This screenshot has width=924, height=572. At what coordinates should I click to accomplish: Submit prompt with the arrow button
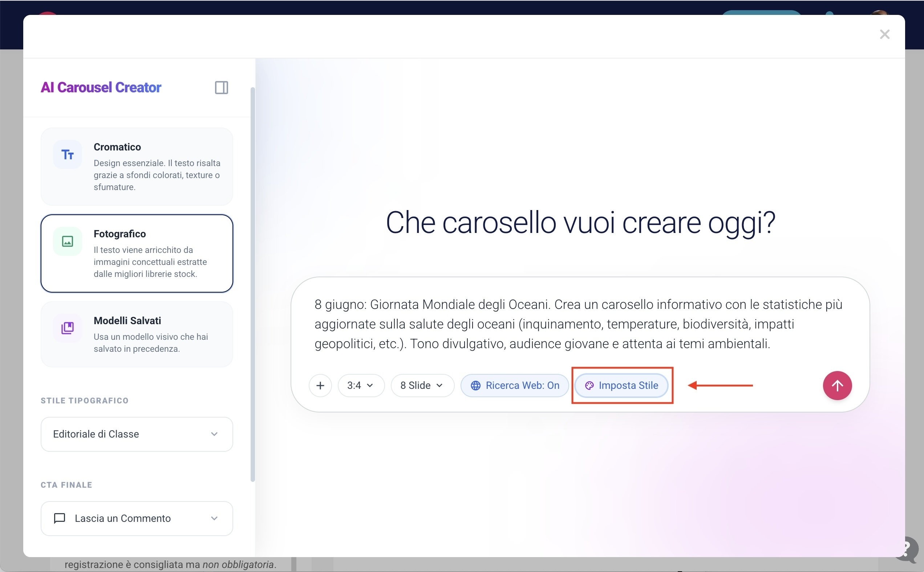pyautogui.click(x=838, y=386)
